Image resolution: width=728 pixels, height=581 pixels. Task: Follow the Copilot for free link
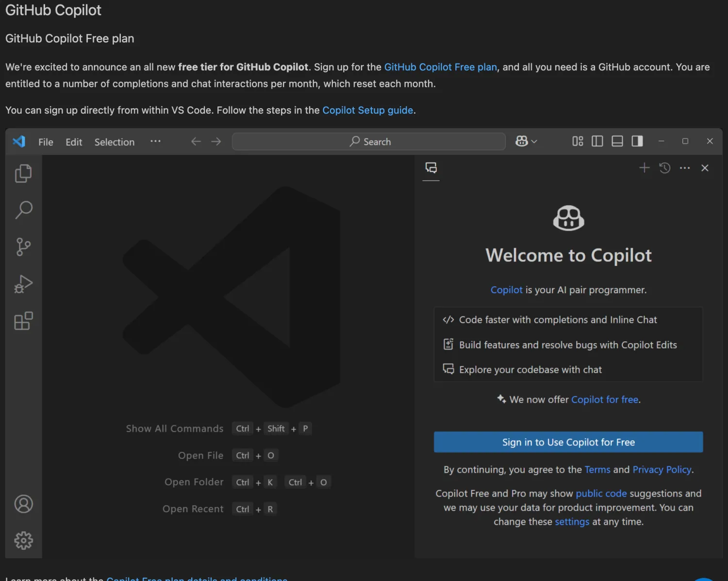tap(605, 399)
